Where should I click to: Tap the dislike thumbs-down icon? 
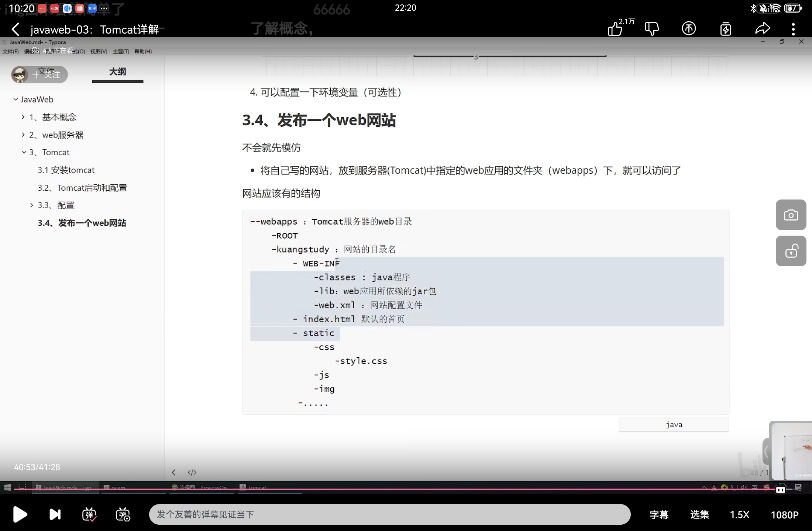click(x=651, y=29)
